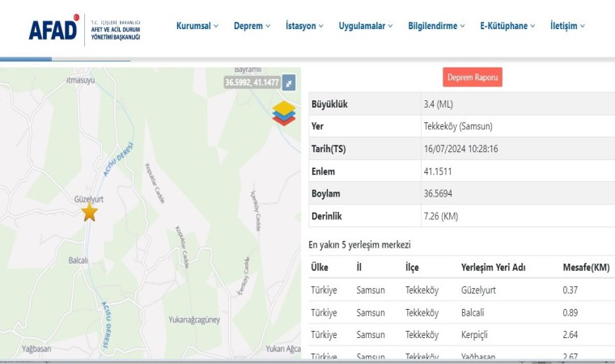This screenshot has width=615, height=364.
Task: Open the Kurumsal dropdown menu
Action: 197,26
